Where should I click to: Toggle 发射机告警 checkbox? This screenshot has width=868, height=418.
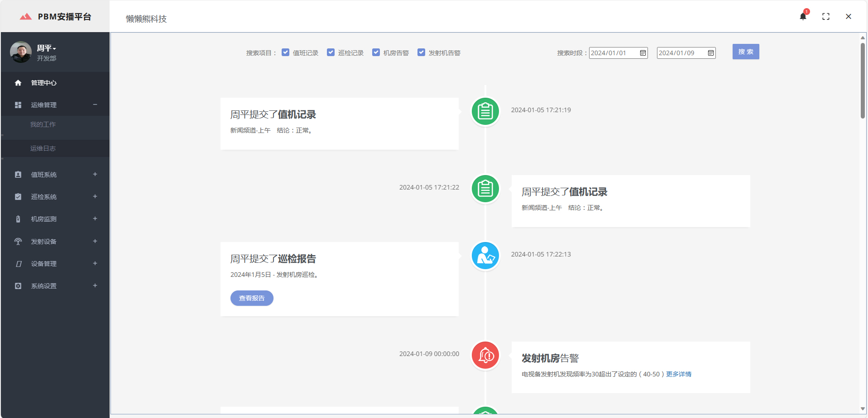pyautogui.click(x=422, y=52)
